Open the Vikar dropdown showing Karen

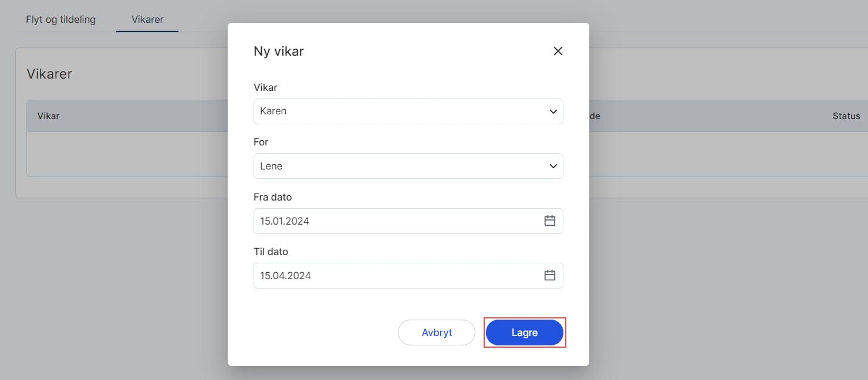(x=399, y=111)
